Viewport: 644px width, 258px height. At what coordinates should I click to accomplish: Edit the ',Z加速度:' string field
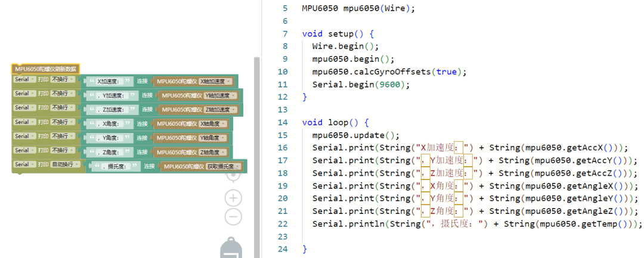coord(113,110)
